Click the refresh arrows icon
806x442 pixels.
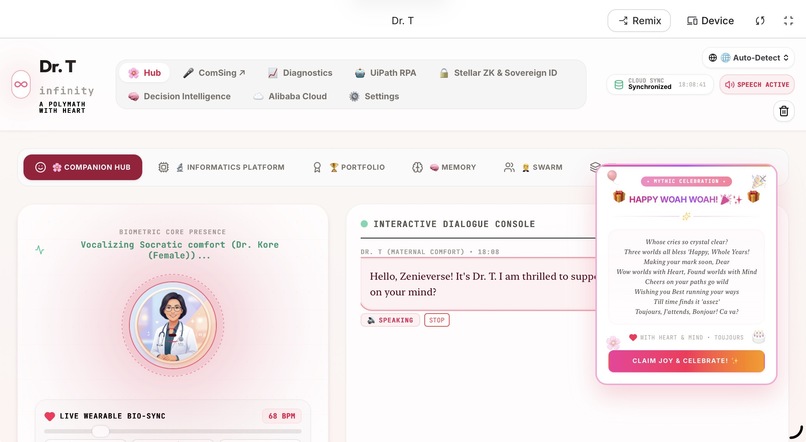(760, 21)
